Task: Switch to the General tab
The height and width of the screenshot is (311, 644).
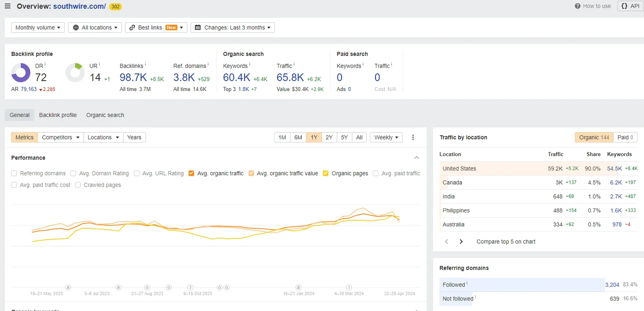Action: pyautogui.click(x=20, y=115)
